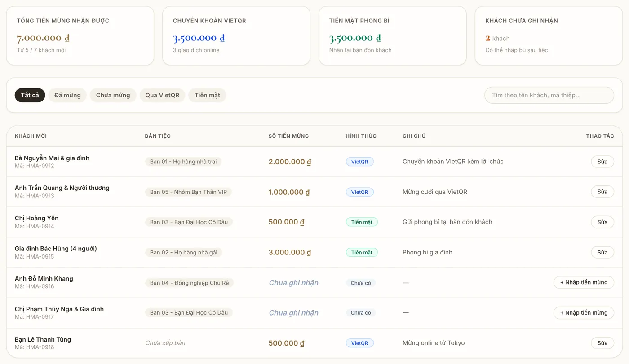The height and width of the screenshot is (364, 629).
Task: Click the Tiền mặt badge for Chị Hoàng Yến
Action: click(x=362, y=222)
